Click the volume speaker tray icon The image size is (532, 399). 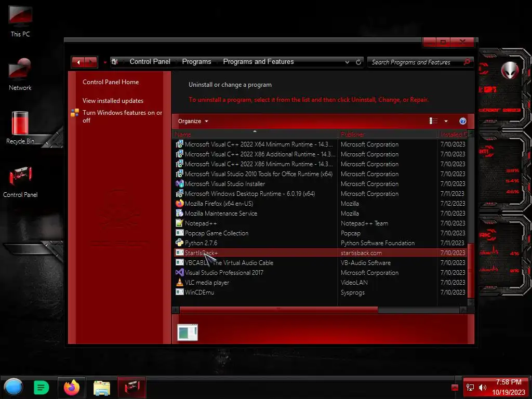point(483,388)
